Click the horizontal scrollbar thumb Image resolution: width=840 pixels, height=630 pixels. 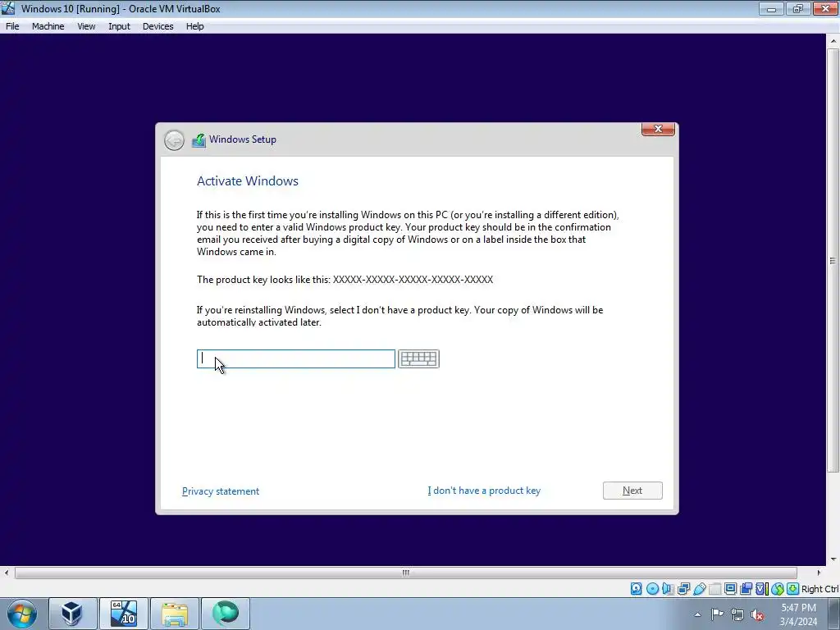405,573
